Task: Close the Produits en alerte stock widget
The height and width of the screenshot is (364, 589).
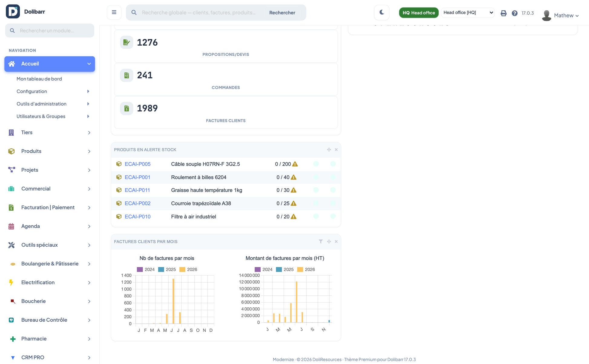Action: pyautogui.click(x=336, y=150)
